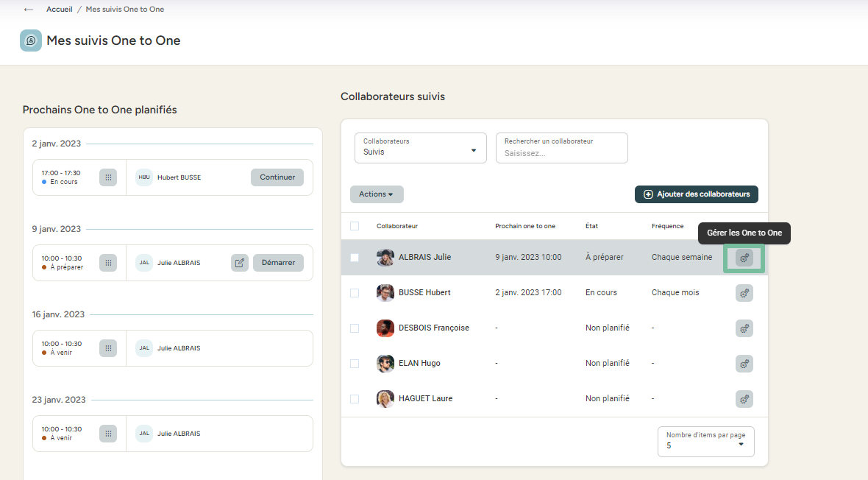The image size is (868, 480).
Task: Open grid icon for Hubert BUSSE meeting
Action: tap(108, 177)
